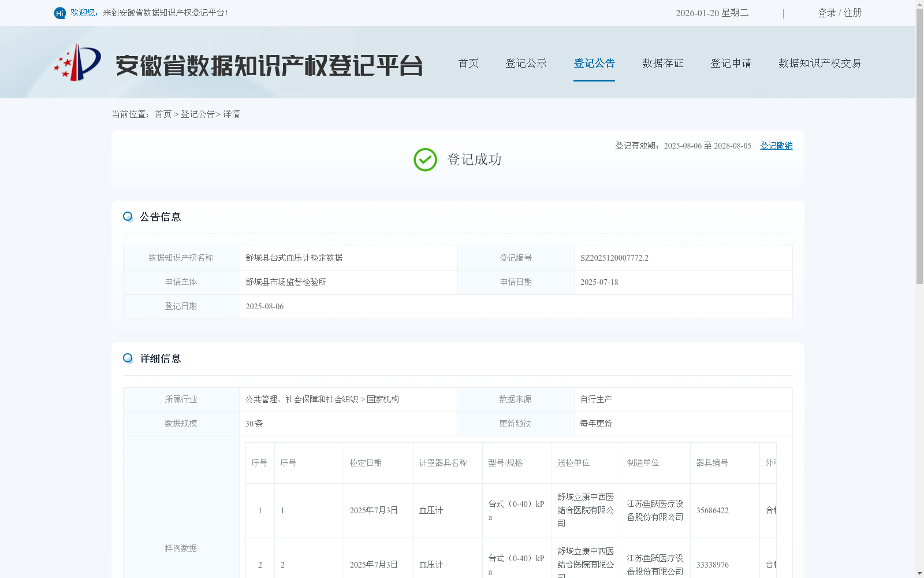Click the 申请主体 label cell
This screenshot has width=924, height=578.
[181, 282]
